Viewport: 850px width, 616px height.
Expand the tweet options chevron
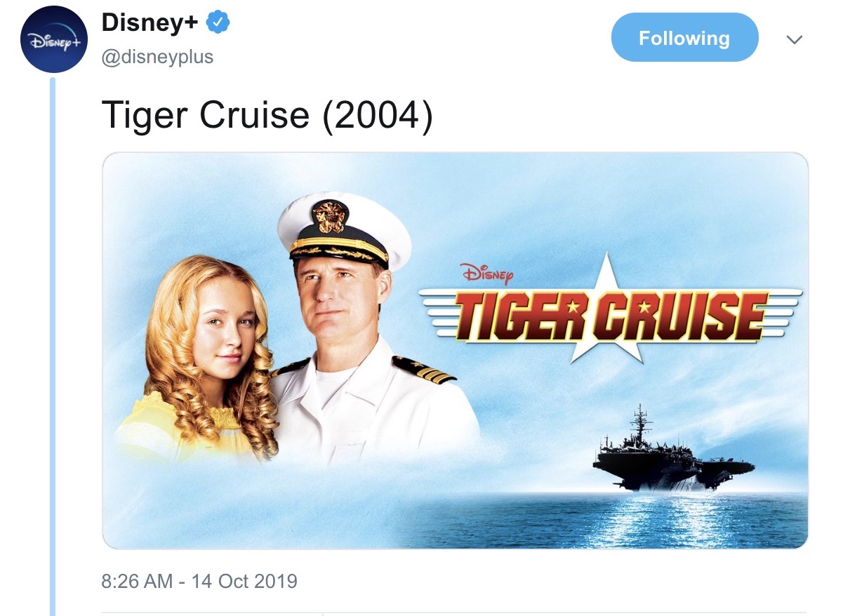point(794,40)
